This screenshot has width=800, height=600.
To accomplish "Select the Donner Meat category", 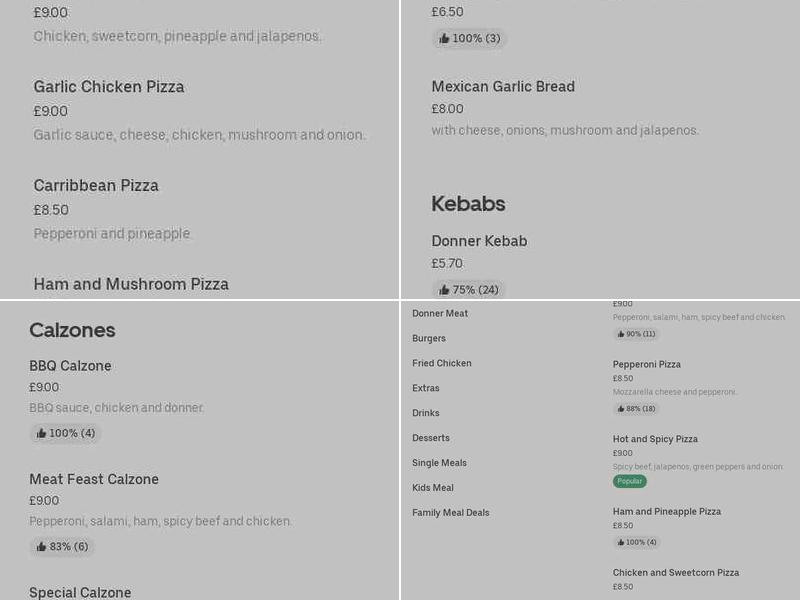I will point(438,313).
